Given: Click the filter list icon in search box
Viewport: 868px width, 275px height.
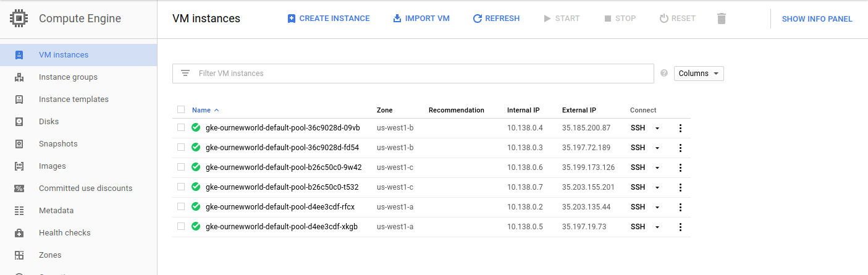Looking at the screenshot, I should tap(185, 73).
